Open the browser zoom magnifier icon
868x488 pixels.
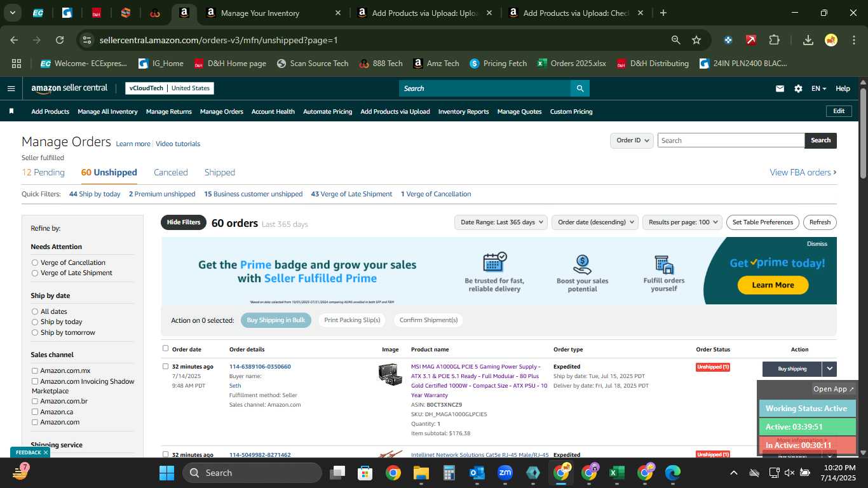click(x=676, y=40)
